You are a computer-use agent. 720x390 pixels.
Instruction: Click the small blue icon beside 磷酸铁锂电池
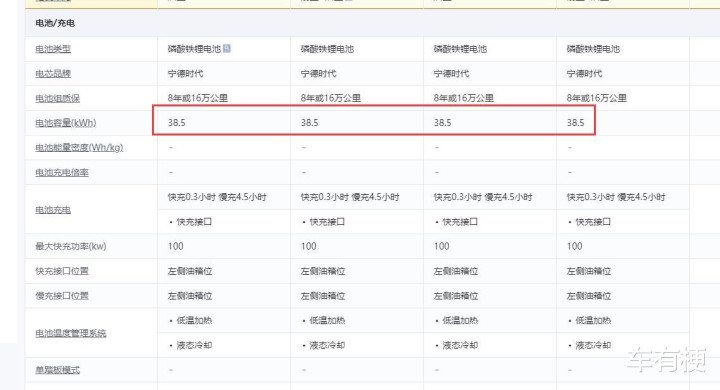(x=226, y=48)
